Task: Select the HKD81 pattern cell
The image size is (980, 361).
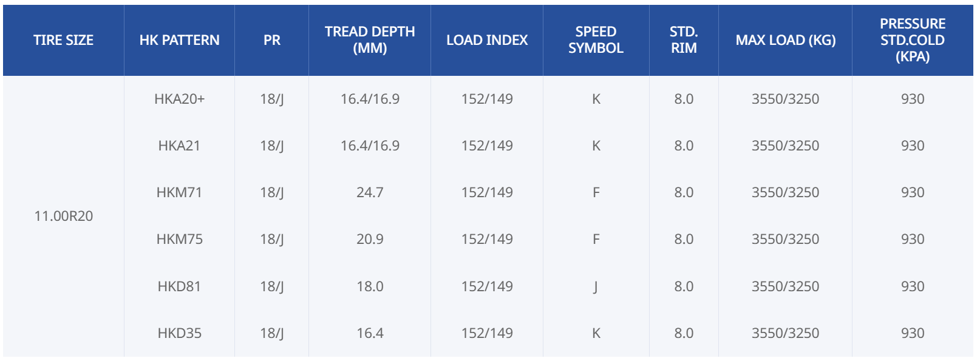Action: pos(179,286)
